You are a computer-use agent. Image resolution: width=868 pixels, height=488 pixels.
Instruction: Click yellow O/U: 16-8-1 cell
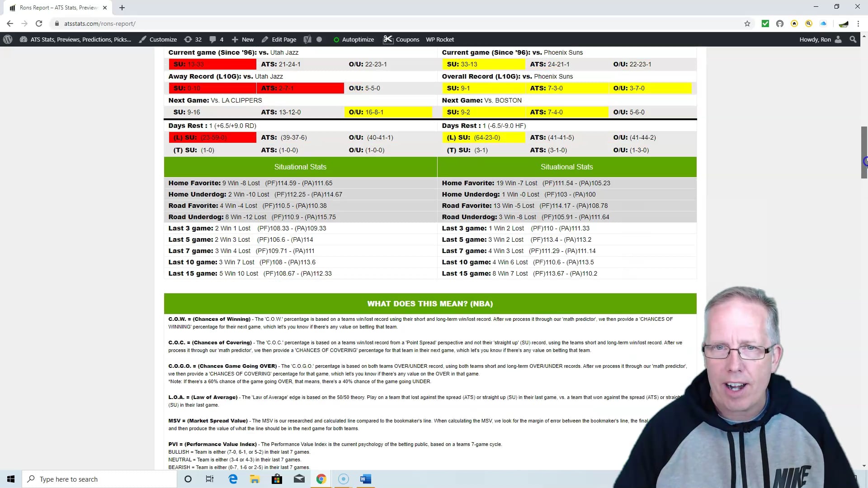[x=388, y=112]
